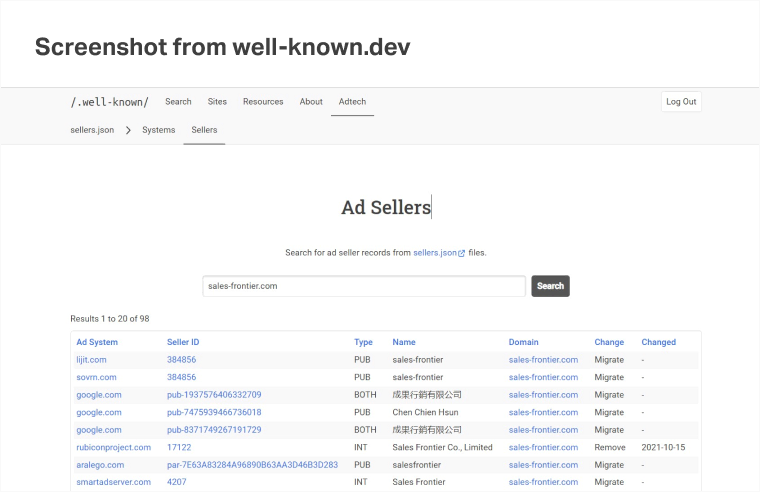Open the About nav item
760x492 pixels.
click(x=311, y=102)
